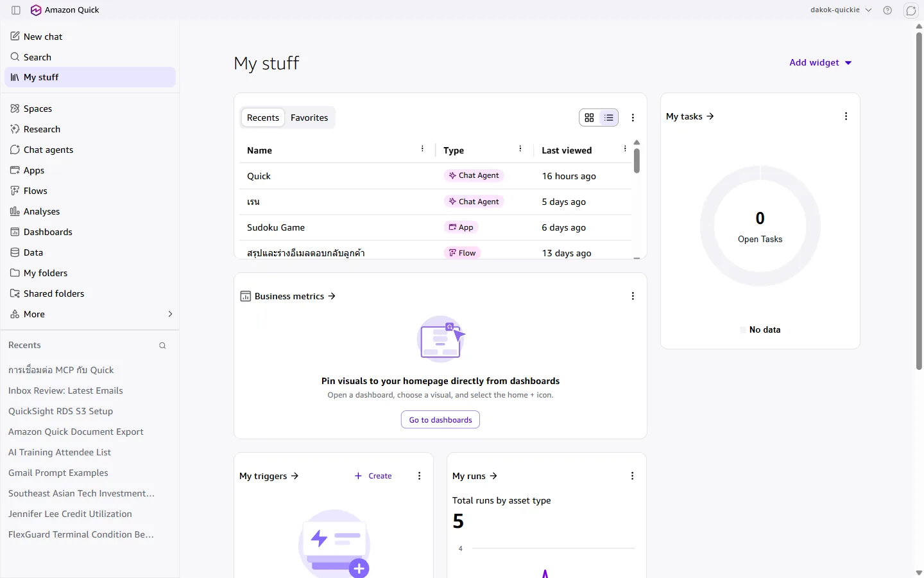The height and width of the screenshot is (578, 924).
Task: Open My tasks link
Action: 690,116
